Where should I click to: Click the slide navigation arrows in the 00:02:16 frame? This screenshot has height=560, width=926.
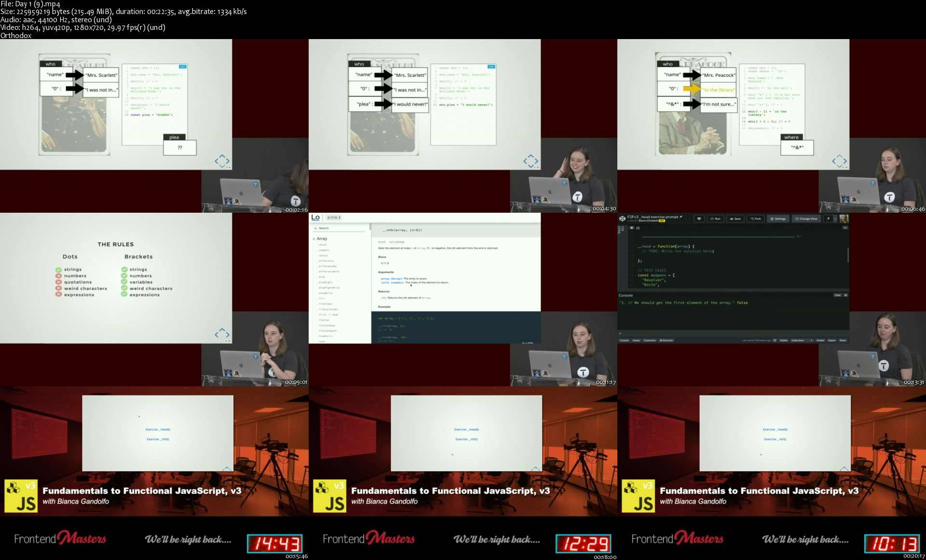(x=222, y=161)
